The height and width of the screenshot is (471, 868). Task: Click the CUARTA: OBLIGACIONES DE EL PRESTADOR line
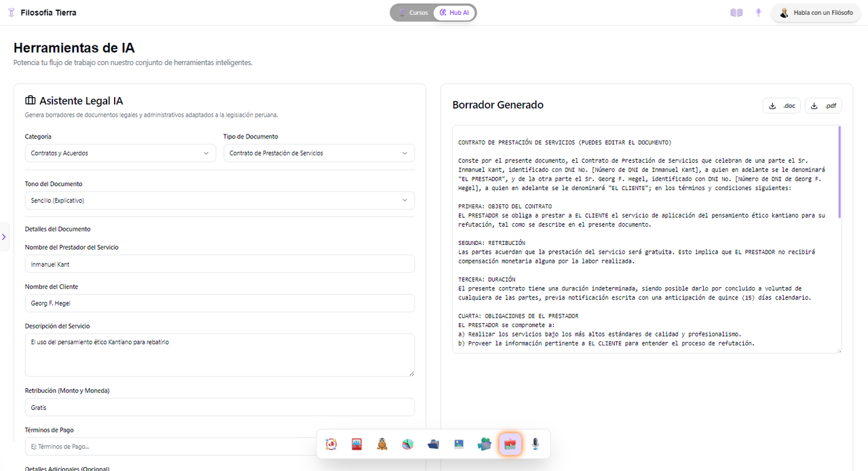(x=518, y=316)
